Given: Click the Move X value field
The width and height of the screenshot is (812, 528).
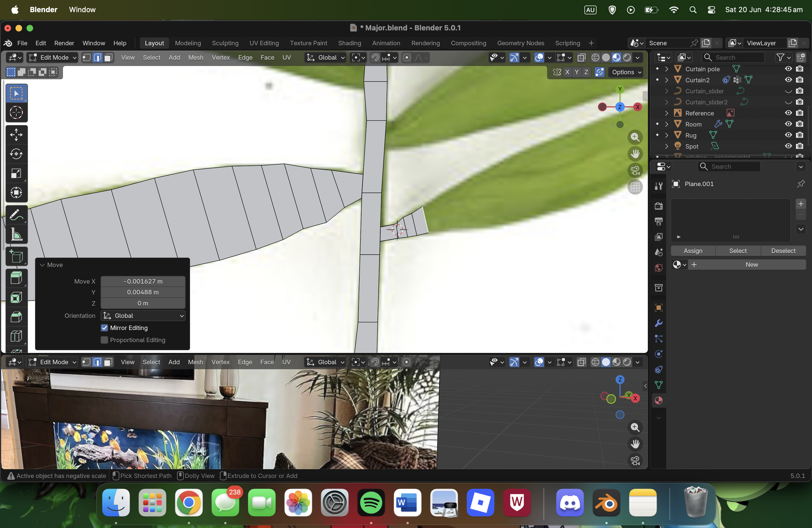Looking at the screenshot, I should tap(143, 281).
